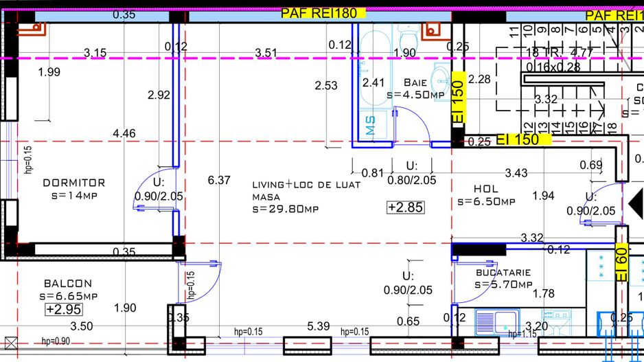Click the yellow EI 60 tag
Viewport: 644px width, 362px height.
[621, 263]
